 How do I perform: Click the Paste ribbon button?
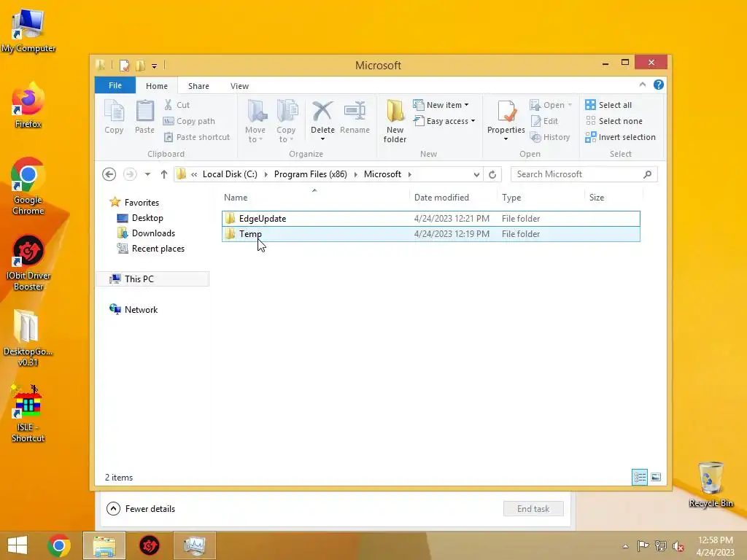145,117
